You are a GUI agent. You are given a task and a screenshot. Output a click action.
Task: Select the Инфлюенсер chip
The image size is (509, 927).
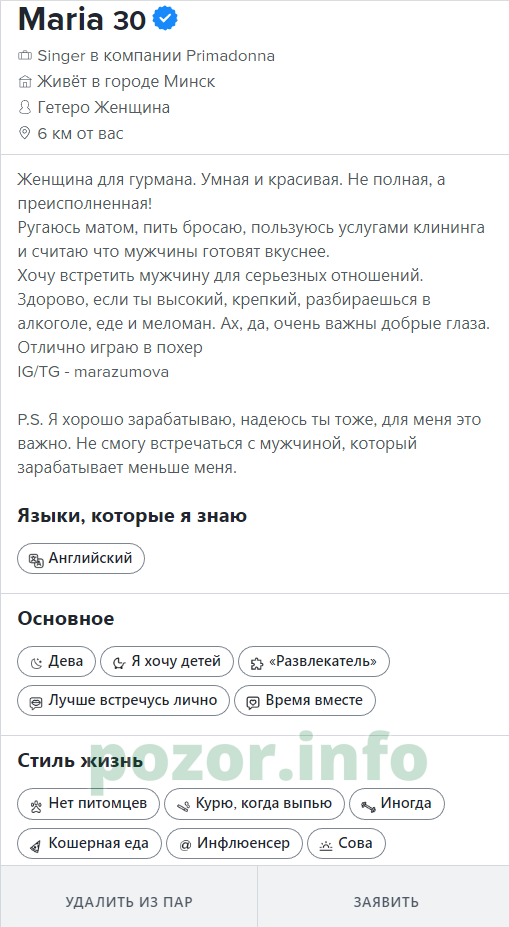235,844
